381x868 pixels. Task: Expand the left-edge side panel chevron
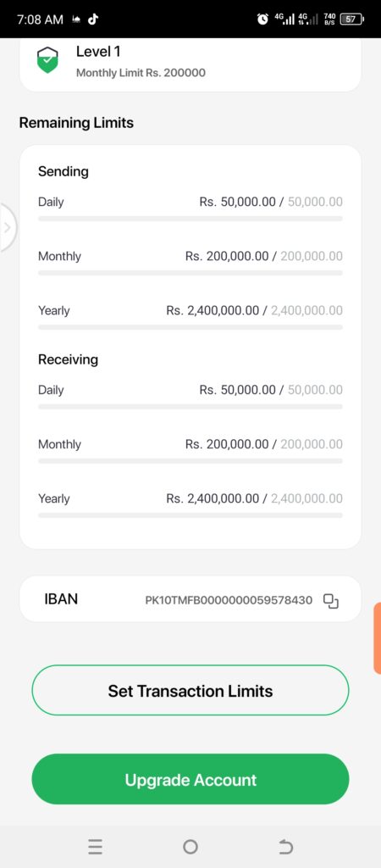coord(8,227)
